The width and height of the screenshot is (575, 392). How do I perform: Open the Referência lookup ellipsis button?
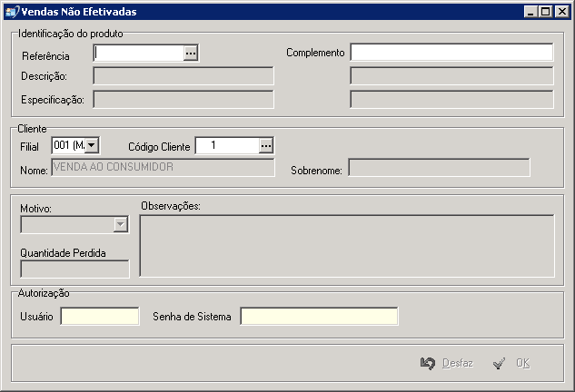point(191,54)
